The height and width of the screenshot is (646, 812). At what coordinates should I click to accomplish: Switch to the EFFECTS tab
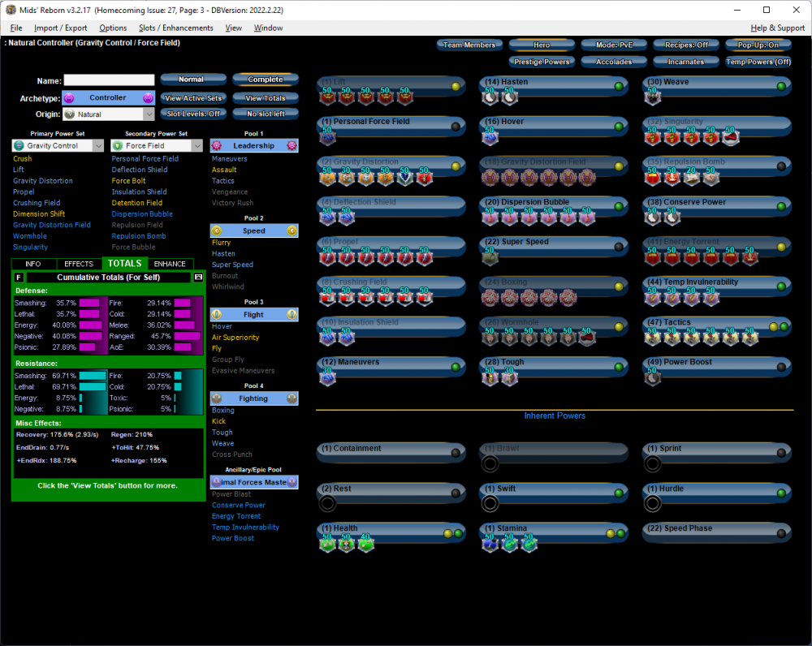coord(79,264)
